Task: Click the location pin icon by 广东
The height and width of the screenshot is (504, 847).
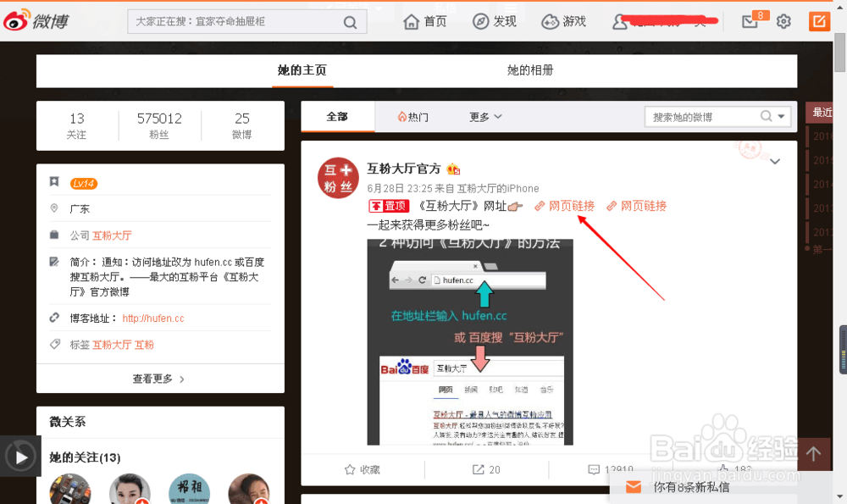Action: pos(54,208)
